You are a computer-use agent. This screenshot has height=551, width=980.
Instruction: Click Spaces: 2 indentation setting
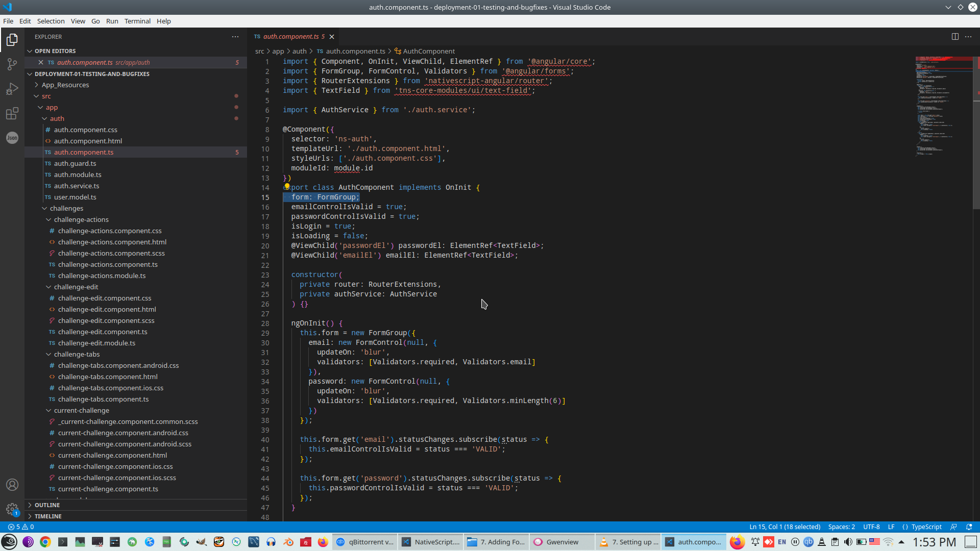click(841, 527)
